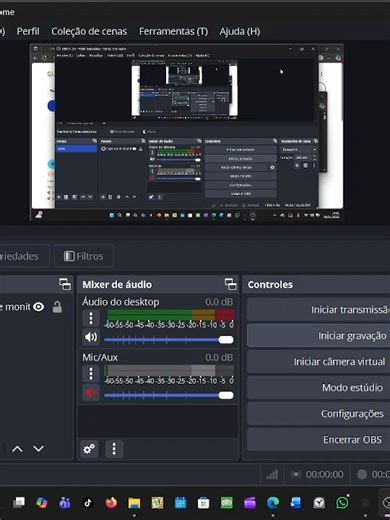
Task: Open the three-dot menu for Áudio do desktop
Action: pyautogui.click(x=91, y=318)
